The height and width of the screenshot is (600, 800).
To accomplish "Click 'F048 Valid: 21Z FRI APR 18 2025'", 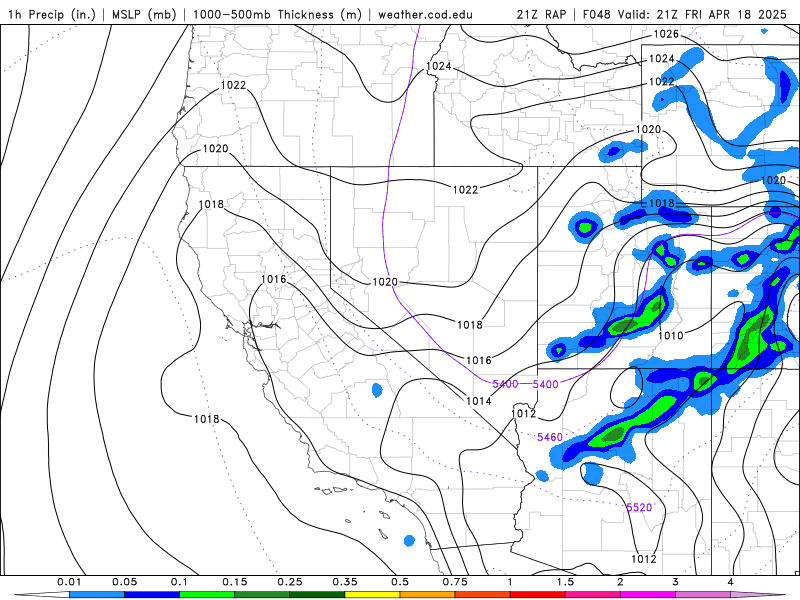I will [685, 14].
